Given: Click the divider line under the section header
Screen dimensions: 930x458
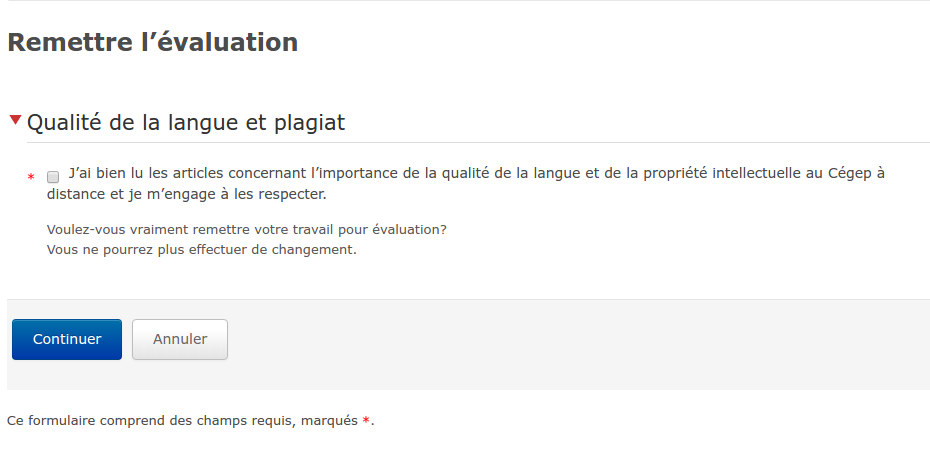Looking at the screenshot, I should click(x=500, y=142).
